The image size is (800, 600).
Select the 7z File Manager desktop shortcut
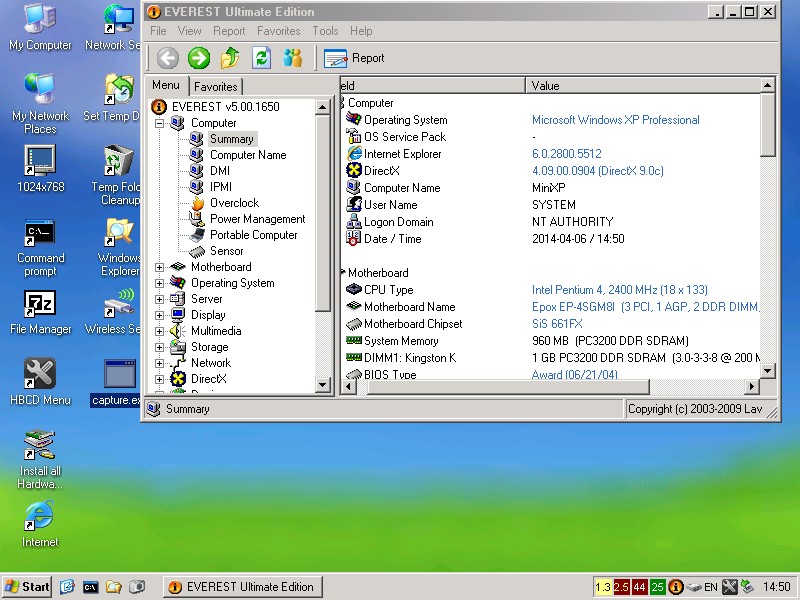pyautogui.click(x=40, y=312)
